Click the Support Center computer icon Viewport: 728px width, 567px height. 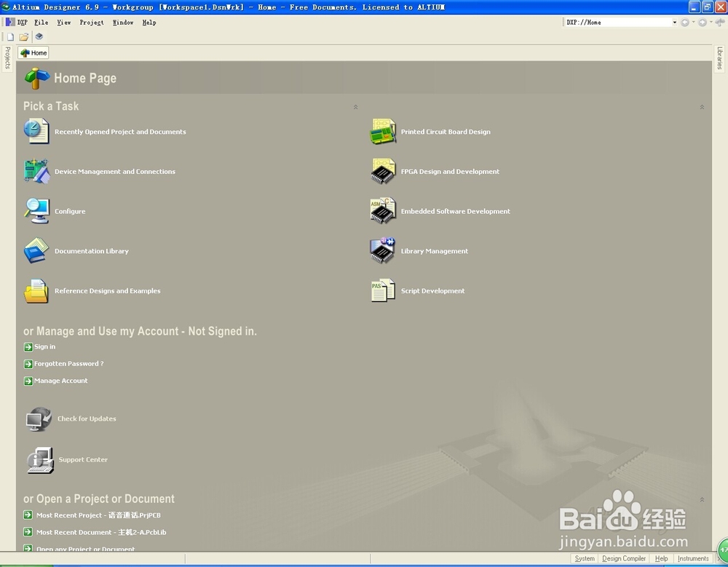click(40, 460)
